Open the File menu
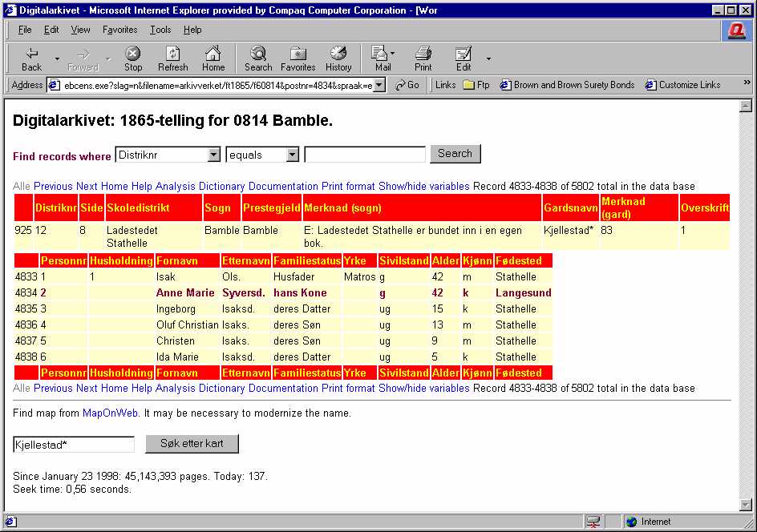 (x=25, y=30)
